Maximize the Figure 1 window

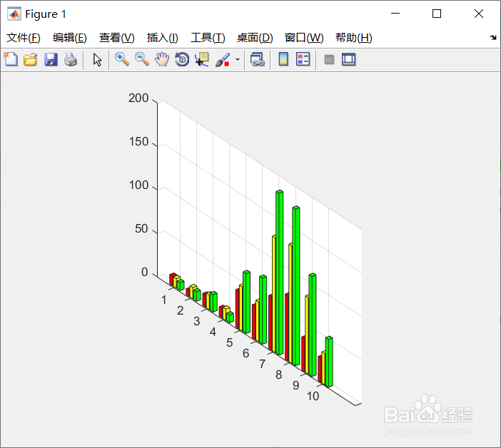point(437,14)
